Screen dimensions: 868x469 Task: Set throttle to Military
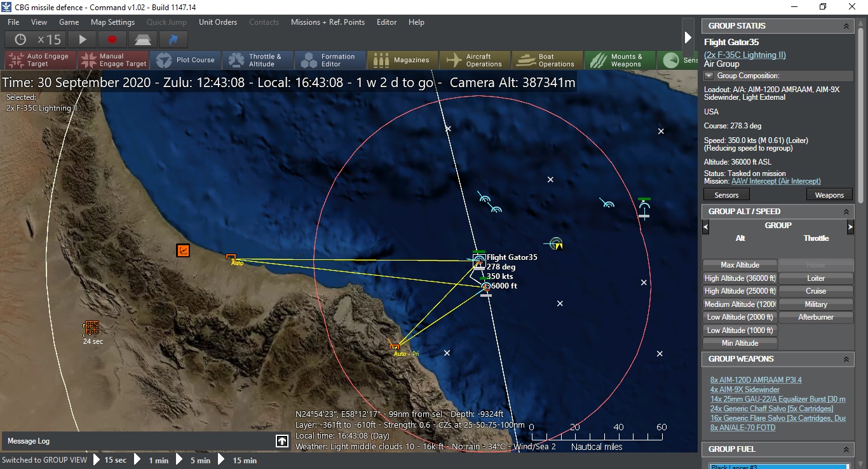pos(816,304)
